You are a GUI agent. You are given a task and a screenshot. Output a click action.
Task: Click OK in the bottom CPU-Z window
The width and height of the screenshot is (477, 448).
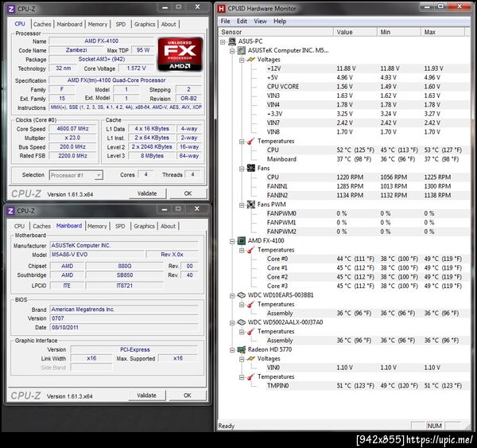click(x=188, y=395)
